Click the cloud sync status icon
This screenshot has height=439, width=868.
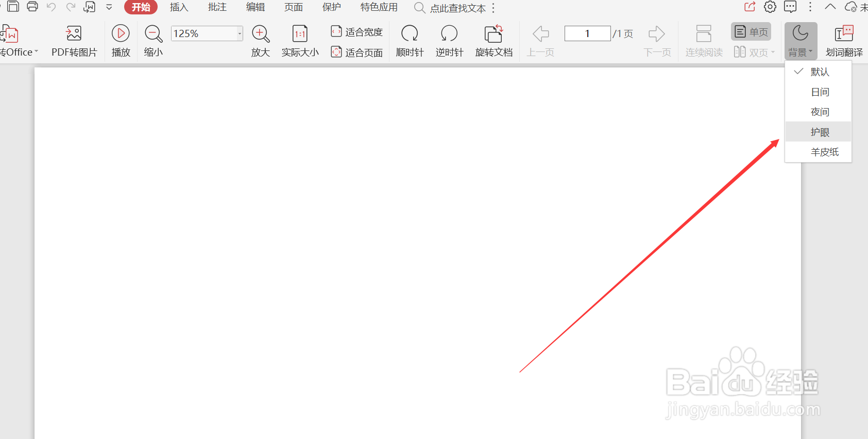851,7
